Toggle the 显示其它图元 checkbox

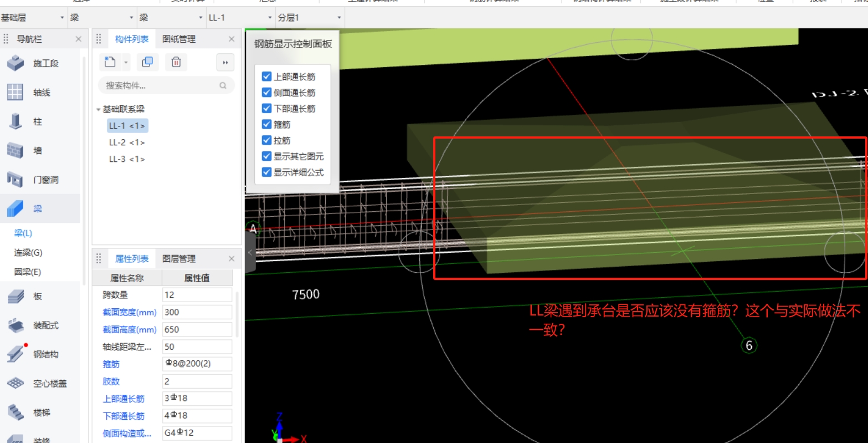[266, 156]
